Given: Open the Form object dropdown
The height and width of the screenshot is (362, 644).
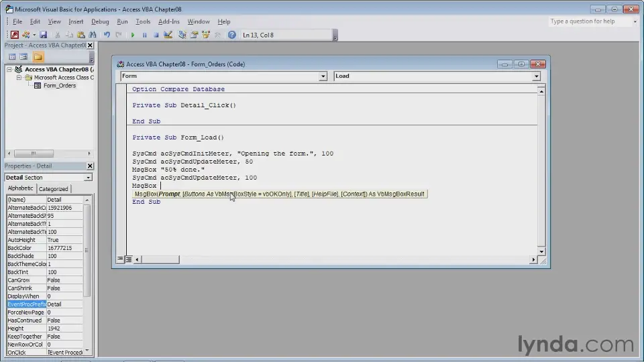Looking at the screenshot, I should pyautogui.click(x=323, y=76).
